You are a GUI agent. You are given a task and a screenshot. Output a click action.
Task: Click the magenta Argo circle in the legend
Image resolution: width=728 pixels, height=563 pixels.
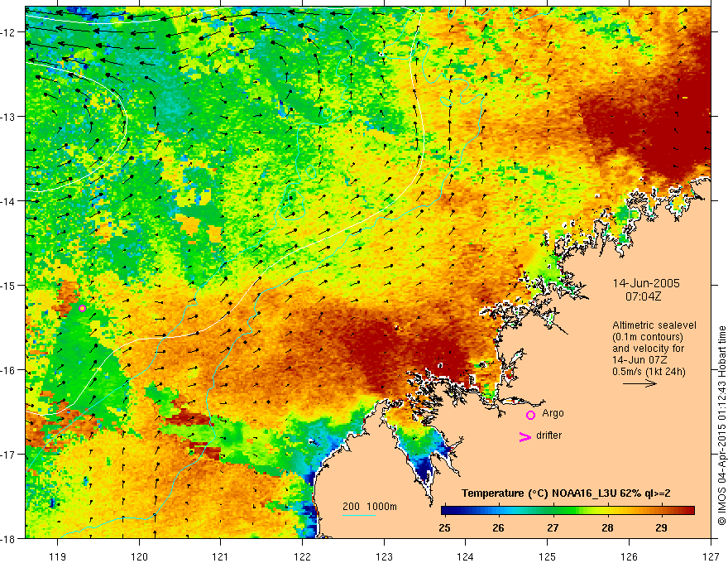pyautogui.click(x=530, y=415)
